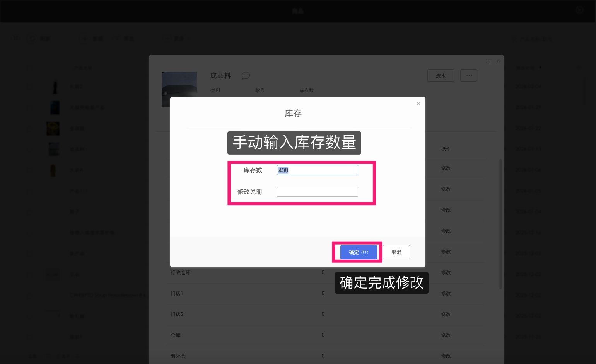Click the refresh icon in the top toolbar

(x=32, y=39)
